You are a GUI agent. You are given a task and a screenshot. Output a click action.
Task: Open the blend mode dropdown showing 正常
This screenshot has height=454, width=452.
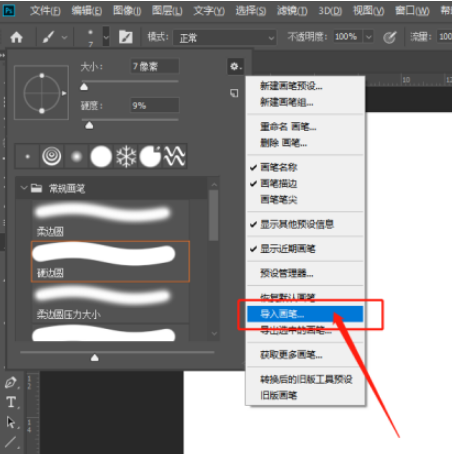click(224, 38)
